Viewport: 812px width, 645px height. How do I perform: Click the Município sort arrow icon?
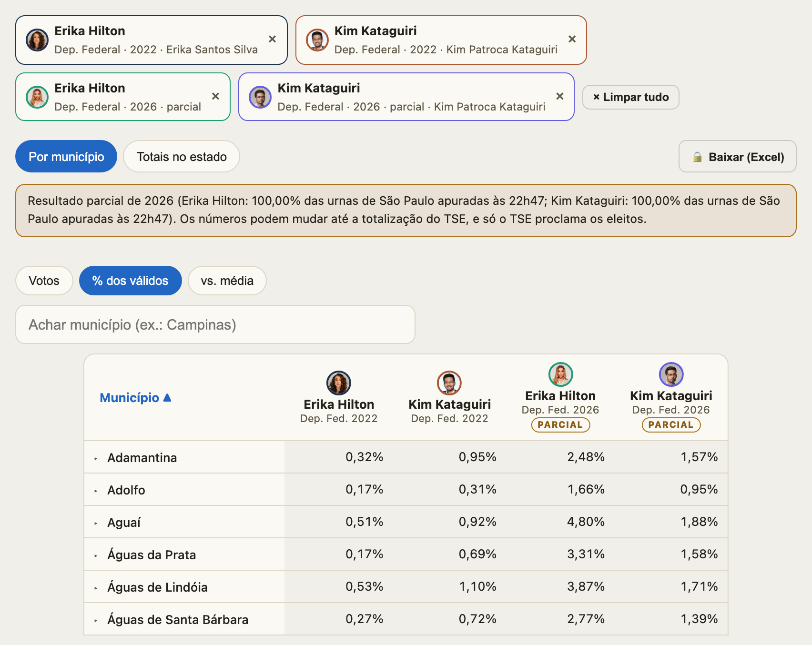pyautogui.click(x=167, y=397)
